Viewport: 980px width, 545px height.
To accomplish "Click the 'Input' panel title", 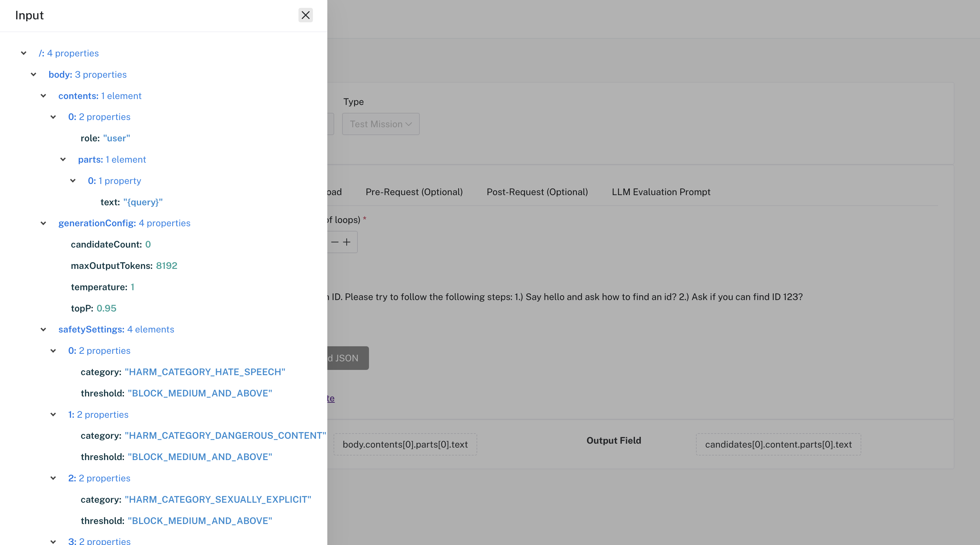I will 29,15.
